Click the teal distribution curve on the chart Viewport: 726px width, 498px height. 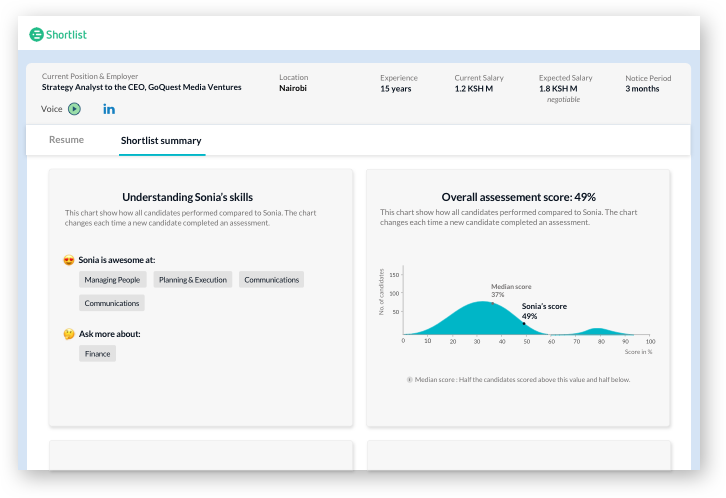(x=482, y=319)
